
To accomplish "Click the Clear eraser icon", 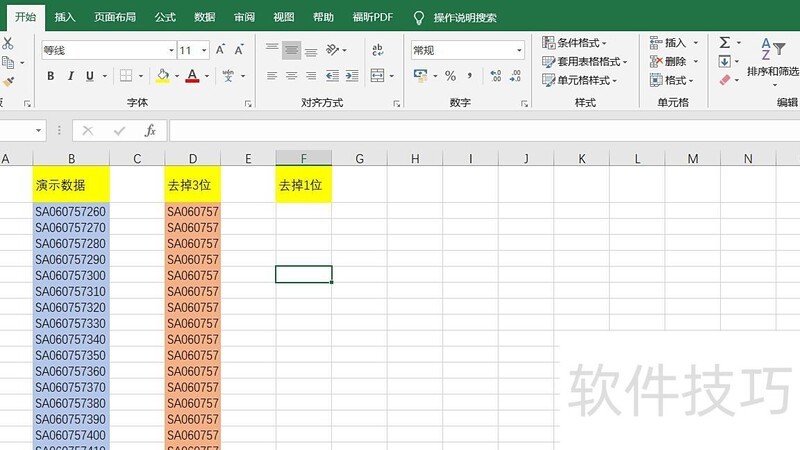I will click(x=724, y=80).
